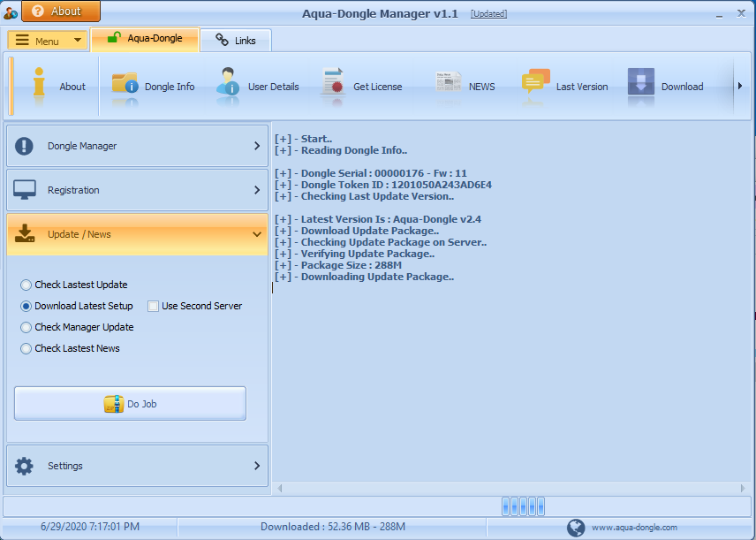Switch to the Links tab
Image resolution: width=756 pixels, height=540 pixels.
pyautogui.click(x=236, y=41)
